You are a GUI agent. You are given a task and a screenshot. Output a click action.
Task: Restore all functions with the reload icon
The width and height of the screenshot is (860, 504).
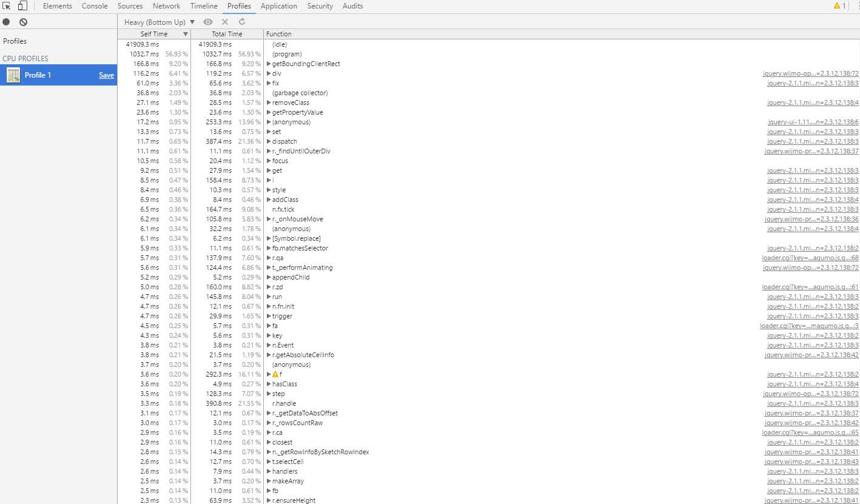[x=242, y=22]
